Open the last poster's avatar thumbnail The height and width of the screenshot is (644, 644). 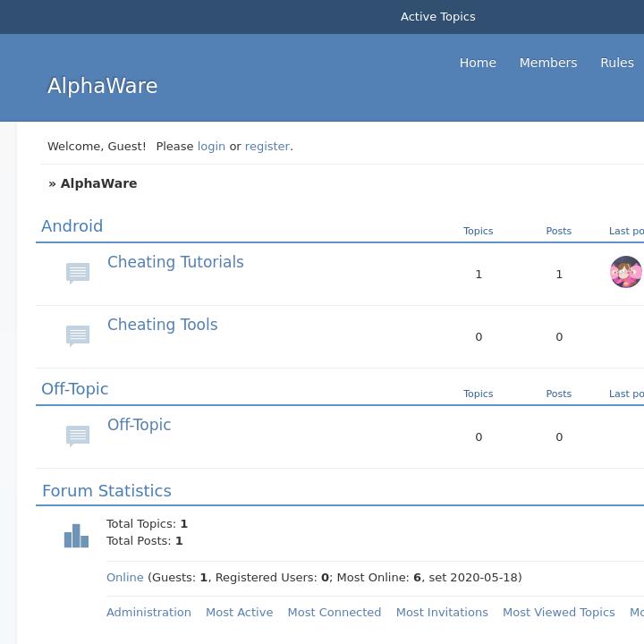tap(625, 272)
